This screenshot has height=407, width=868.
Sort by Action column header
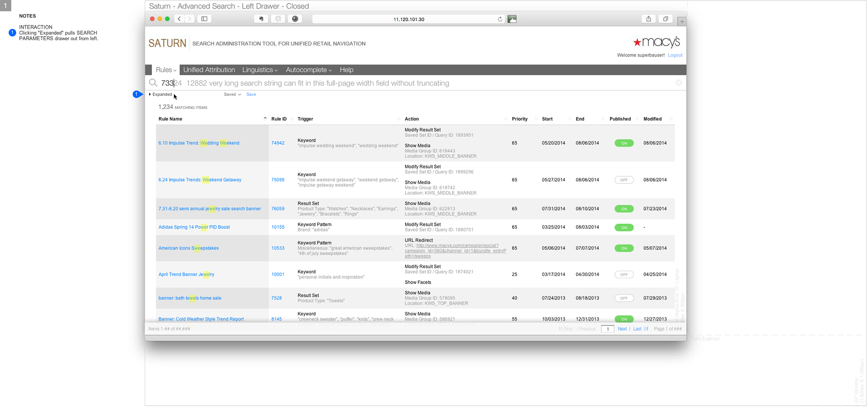(411, 119)
